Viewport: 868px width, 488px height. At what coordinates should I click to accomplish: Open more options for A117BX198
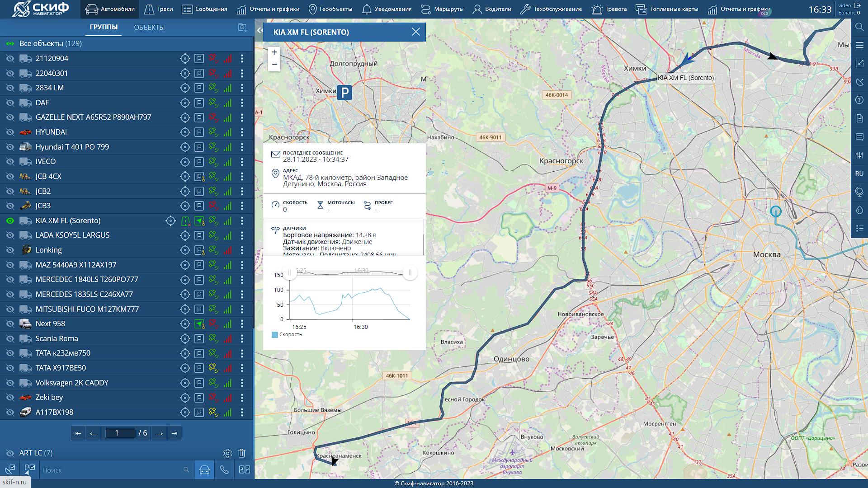click(242, 412)
